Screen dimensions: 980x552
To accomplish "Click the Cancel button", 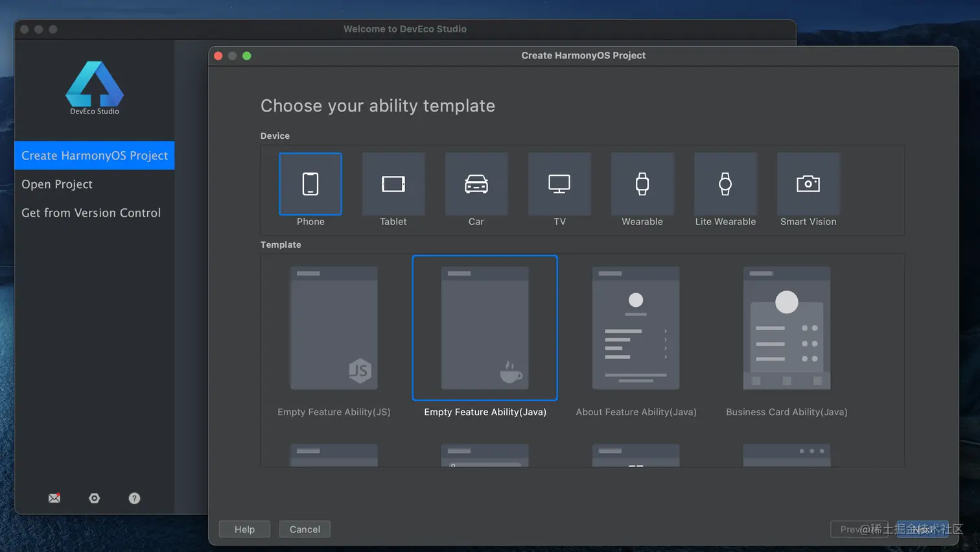I will click(305, 529).
